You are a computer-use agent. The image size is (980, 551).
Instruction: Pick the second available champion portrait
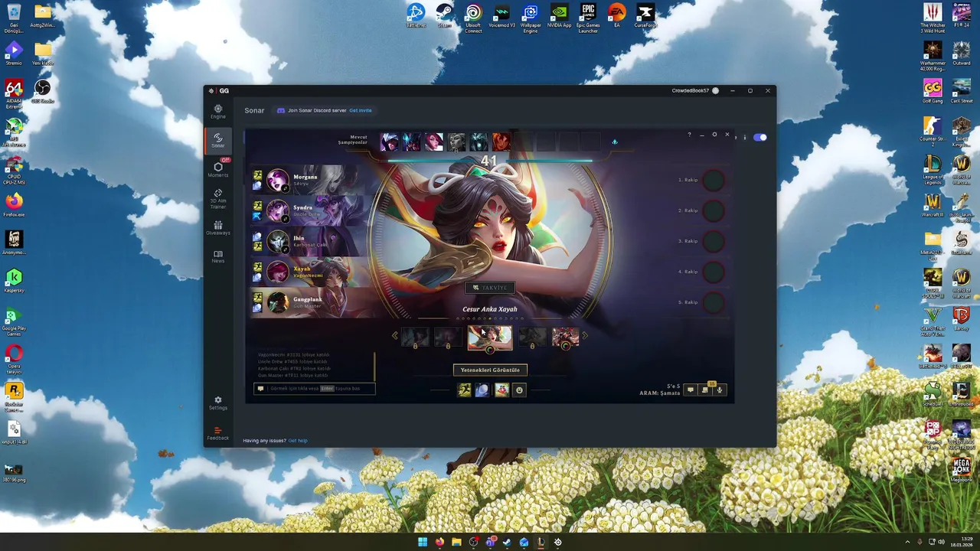click(x=412, y=142)
